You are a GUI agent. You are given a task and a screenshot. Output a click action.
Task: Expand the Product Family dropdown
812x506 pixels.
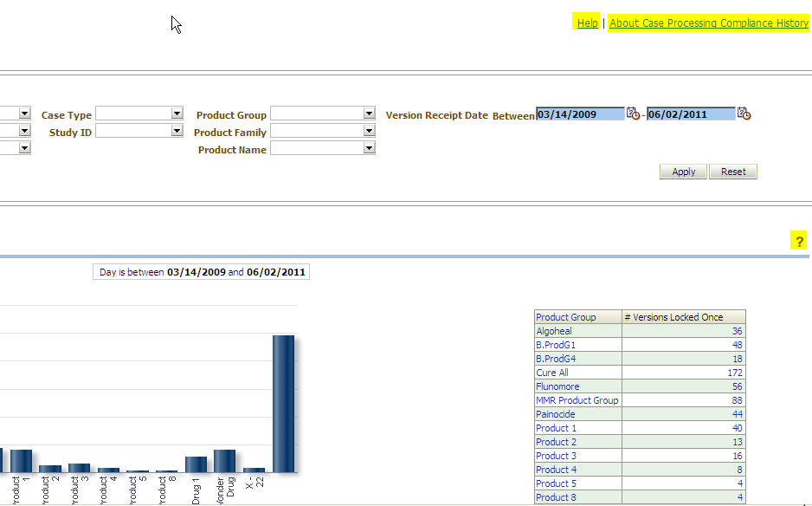coord(369,131)
